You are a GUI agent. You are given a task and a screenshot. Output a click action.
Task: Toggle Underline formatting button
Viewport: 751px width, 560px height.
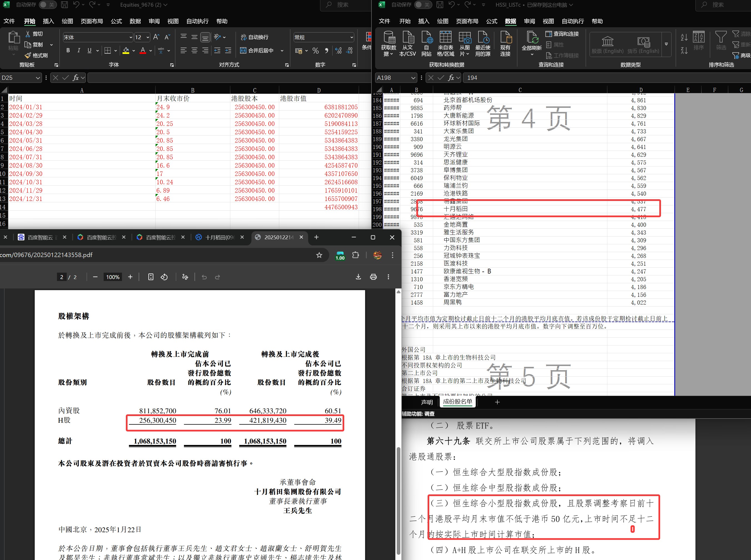click(x=89, y=51)
